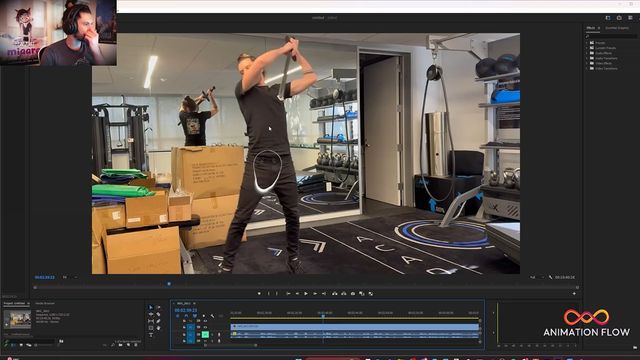Open the Program monitor button editor plus
Image resolution: width=640 pixels, height=360 pixels.
tap(574, 293)
